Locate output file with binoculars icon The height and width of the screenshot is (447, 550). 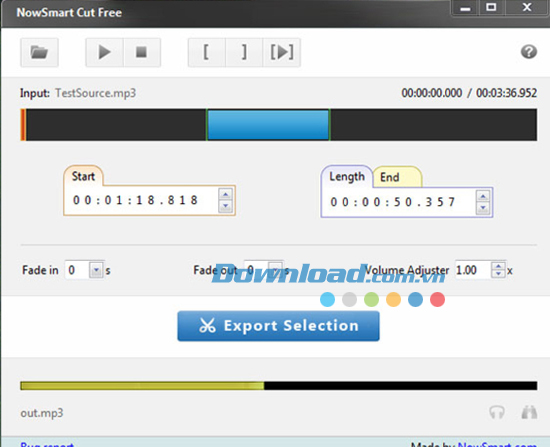[x=529, y=412]
